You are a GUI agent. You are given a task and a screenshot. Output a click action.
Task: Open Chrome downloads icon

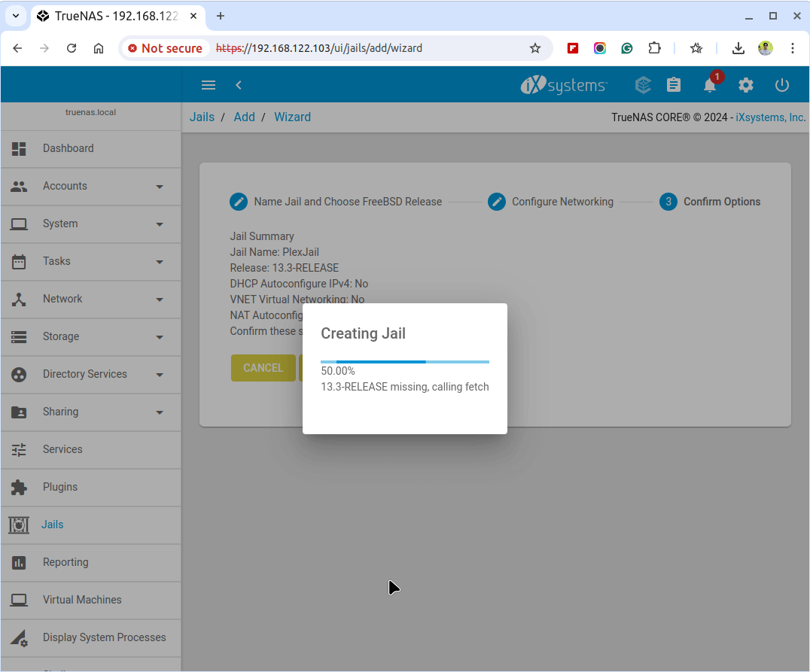coord(738,49)
